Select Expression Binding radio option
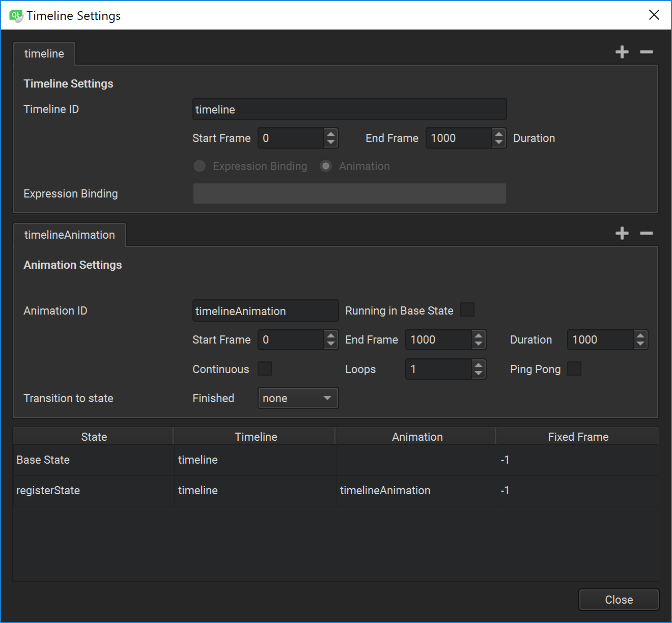 [x=199, y=166]
